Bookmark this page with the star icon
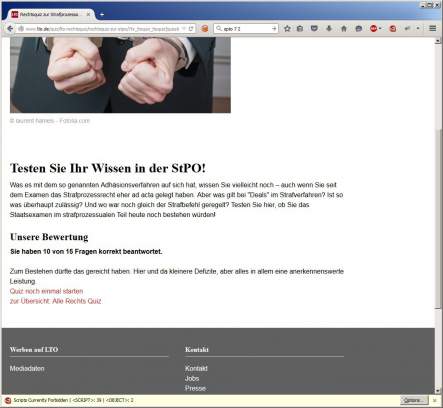The height and width of the screenshot is (408, 443). [x=287, y=29]
